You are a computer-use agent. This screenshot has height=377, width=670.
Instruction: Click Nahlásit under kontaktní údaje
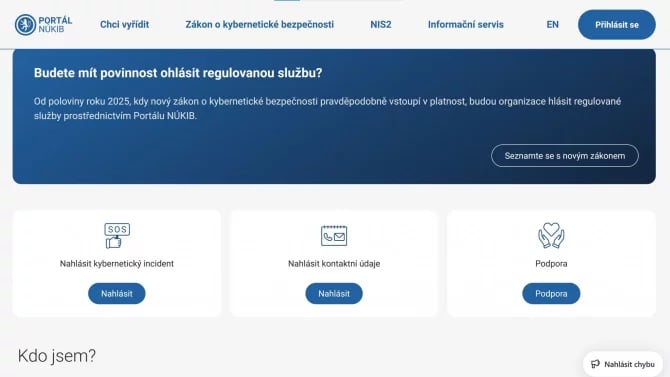coord(334,294)
